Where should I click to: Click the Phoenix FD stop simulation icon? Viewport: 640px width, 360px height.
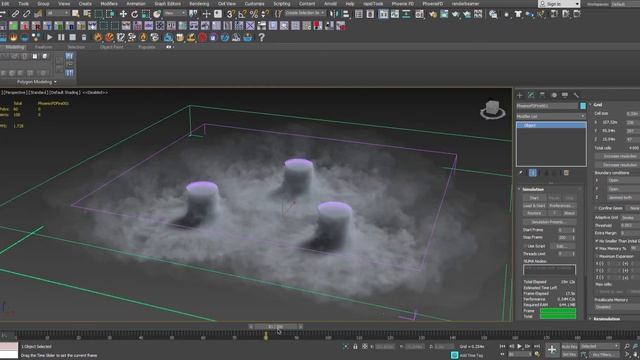pos(72,38)
